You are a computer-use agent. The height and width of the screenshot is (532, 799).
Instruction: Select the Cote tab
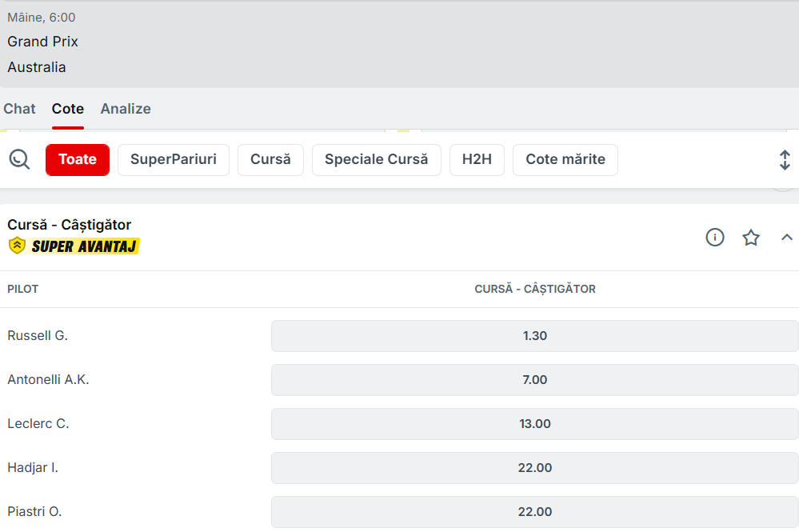[x=68, y=109]
